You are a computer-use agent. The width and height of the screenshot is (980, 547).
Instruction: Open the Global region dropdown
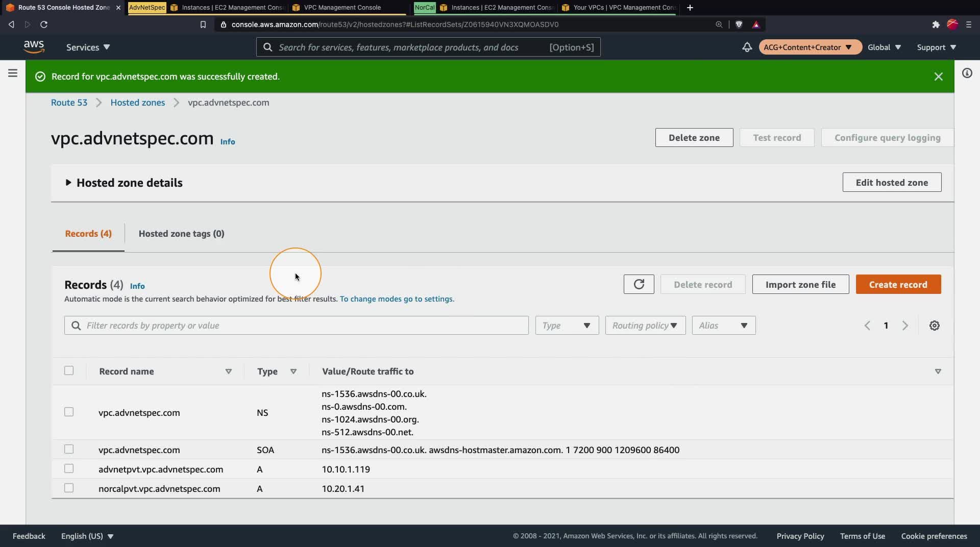(884, 47)
